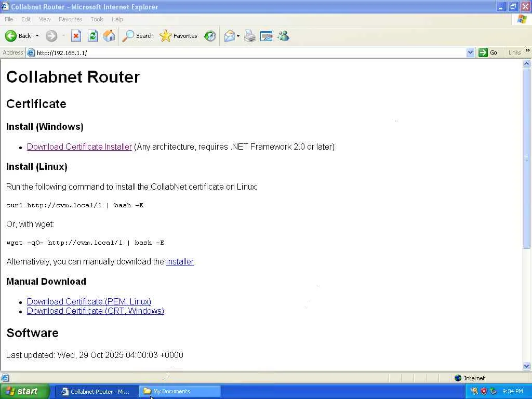Switch to My Documents taskbar button

coord(179,392)
